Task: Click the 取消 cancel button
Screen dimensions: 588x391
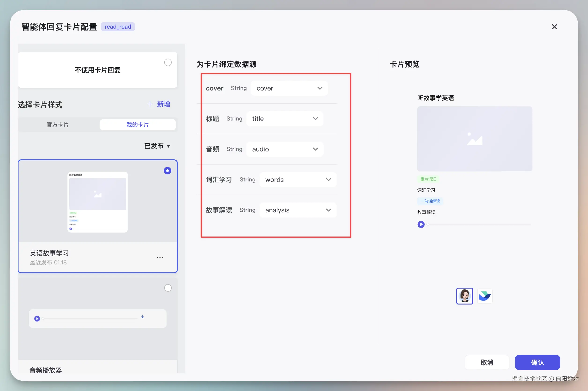Action: tap(487, 362)
